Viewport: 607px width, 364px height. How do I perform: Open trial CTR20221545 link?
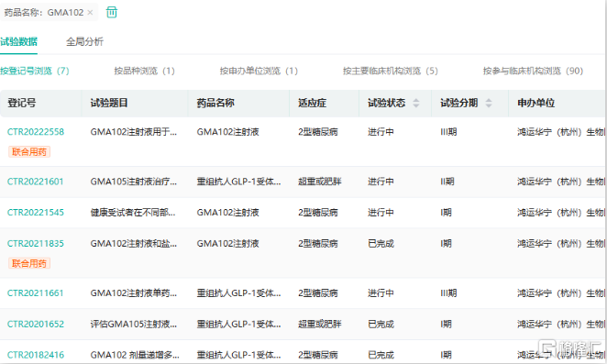pyautogui.click(x=36, y=213)
